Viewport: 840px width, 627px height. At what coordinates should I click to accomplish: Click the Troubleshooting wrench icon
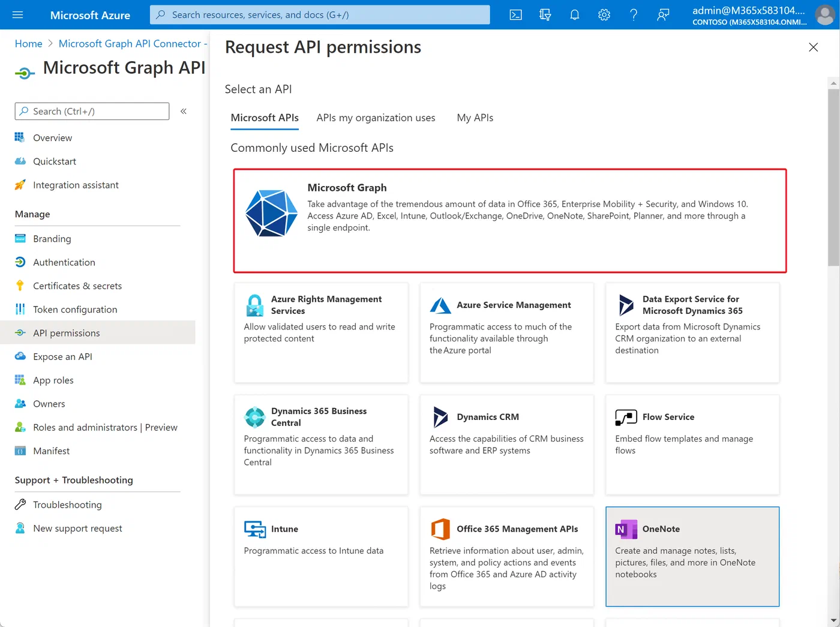[x=20, y=505]
